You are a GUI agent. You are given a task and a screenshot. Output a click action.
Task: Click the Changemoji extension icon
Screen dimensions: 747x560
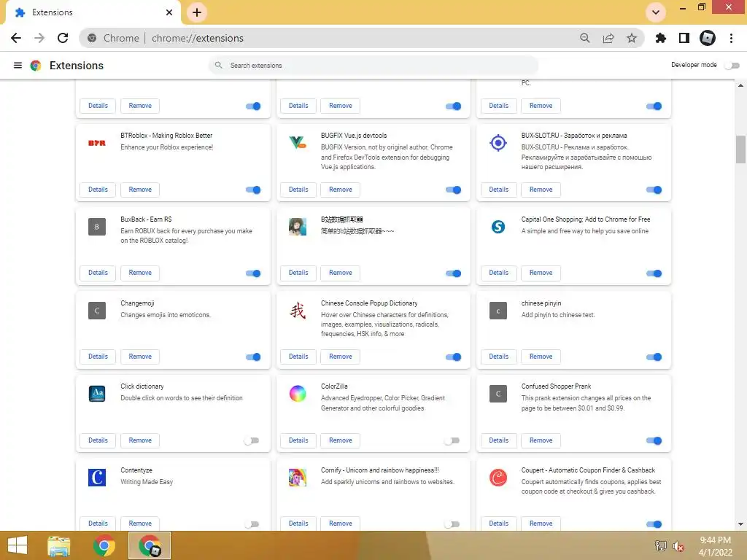click(97, 311)
